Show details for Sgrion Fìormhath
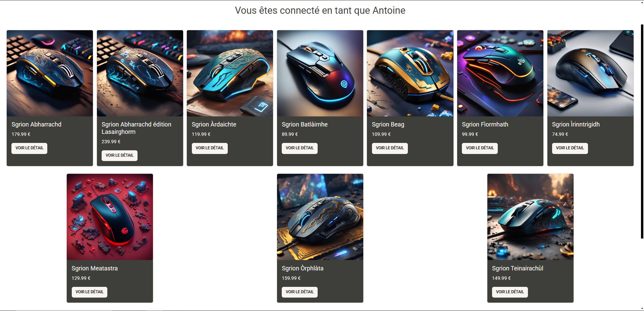Viewport: 644px width, 311px height. coord(480,148)
